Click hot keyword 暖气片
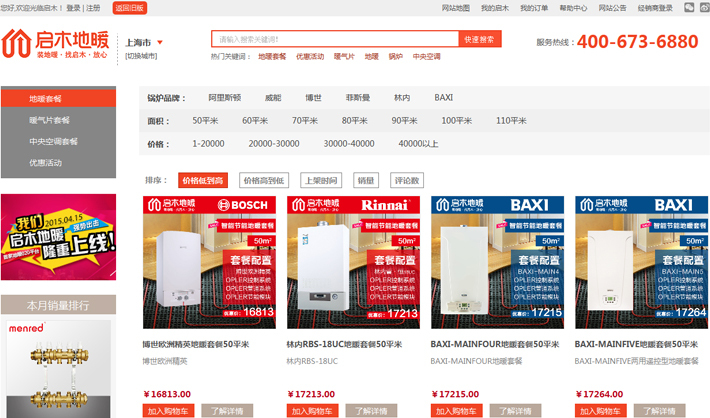The image size is (710, 418). tap(344, 57)
